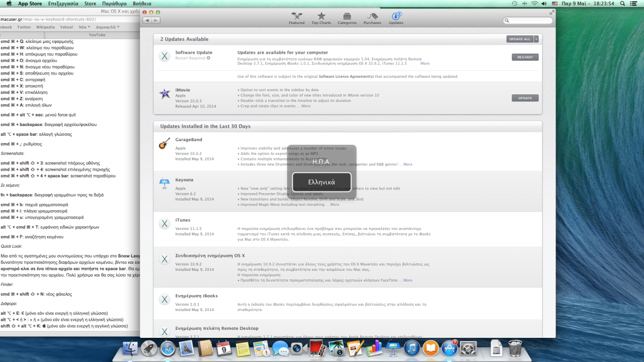Open Wikipedia bookmark in Safari
The width and height of the screenshot is (644, 362).
pyautogui.click(x=45, y=27)
